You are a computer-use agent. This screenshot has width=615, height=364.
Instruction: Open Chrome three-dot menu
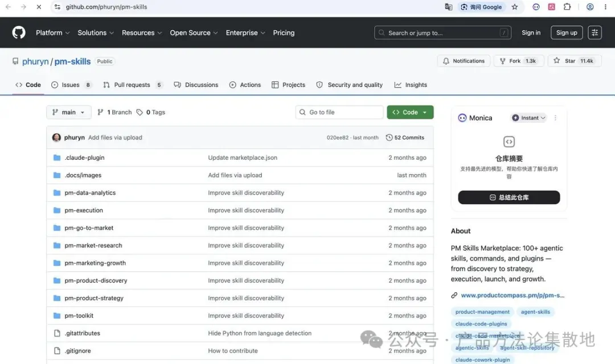pos(605,7)
